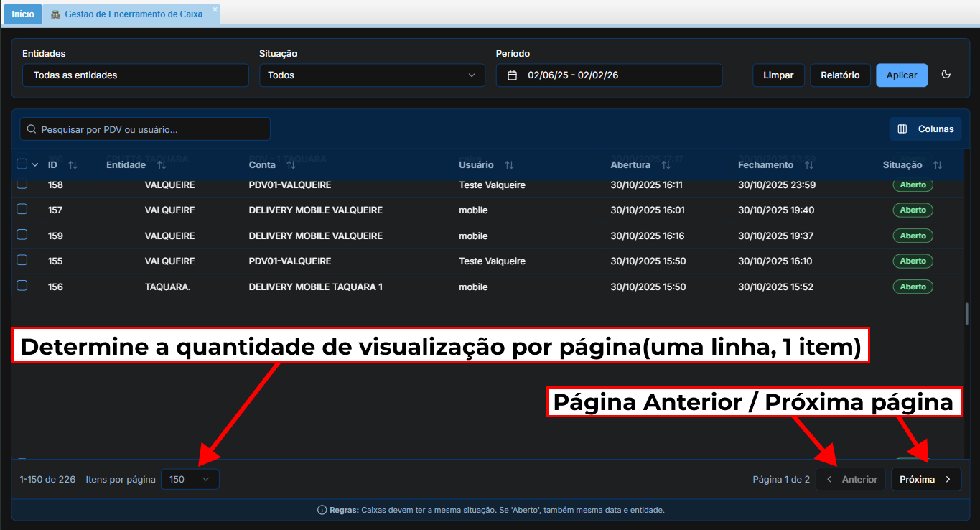Viewport: 980px width, 530px height.
Task: Switch to the Início tab
Action: click(x=23, y=14)
